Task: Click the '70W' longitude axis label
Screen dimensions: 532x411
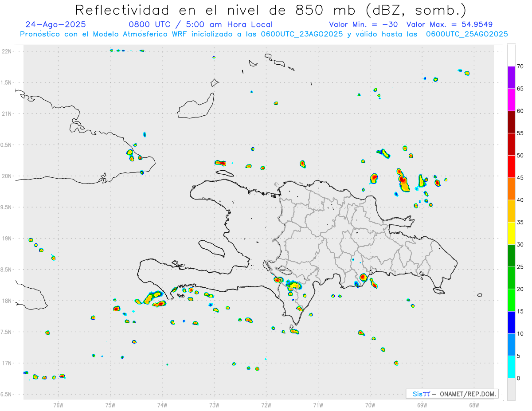Action: tap(370, 404)
